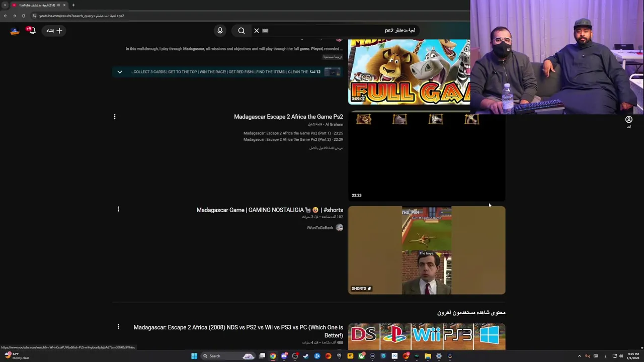644x362 pixels.
Task: Open Epic Games Launcher from taskbar
Action: pos(339,356)
